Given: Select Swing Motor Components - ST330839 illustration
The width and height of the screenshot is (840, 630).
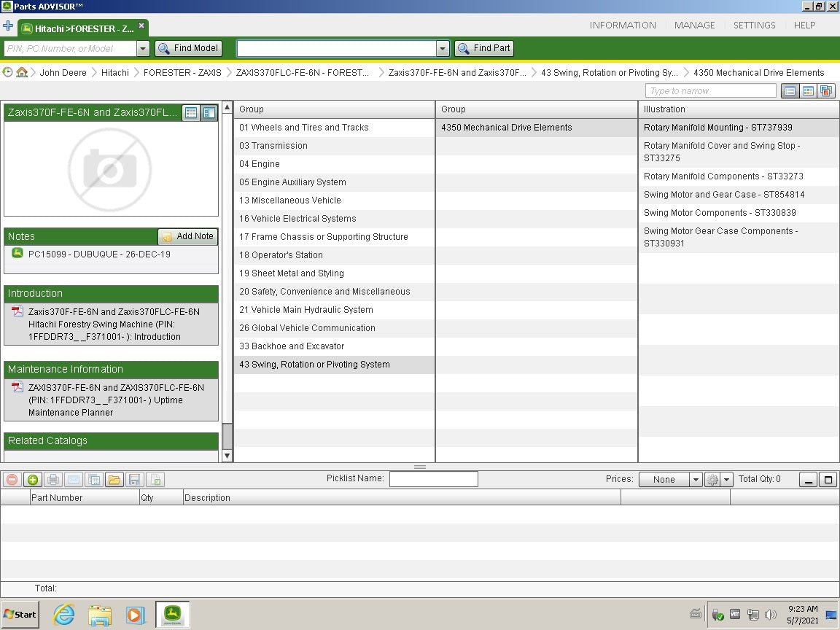Looking at the screenshot, I should point(719,213).
